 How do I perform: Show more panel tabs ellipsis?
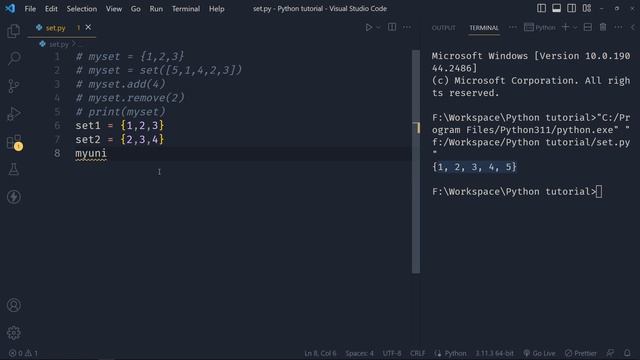(513, 27)
